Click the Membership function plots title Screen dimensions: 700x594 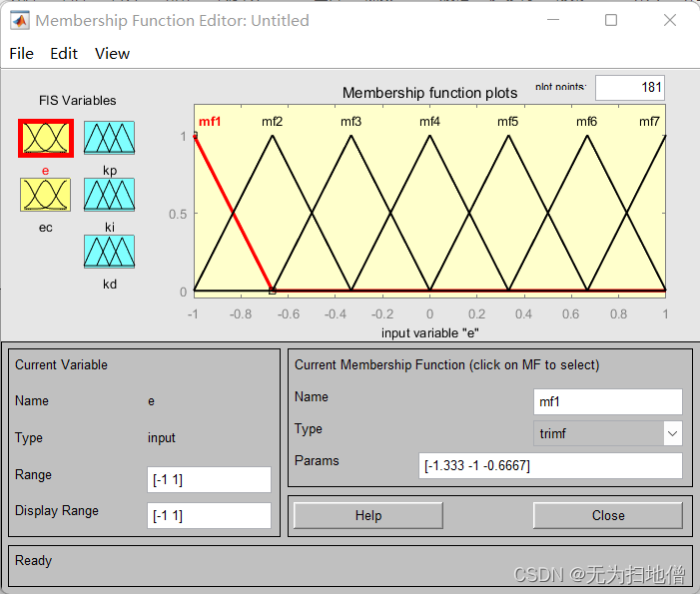coord(430,93)
